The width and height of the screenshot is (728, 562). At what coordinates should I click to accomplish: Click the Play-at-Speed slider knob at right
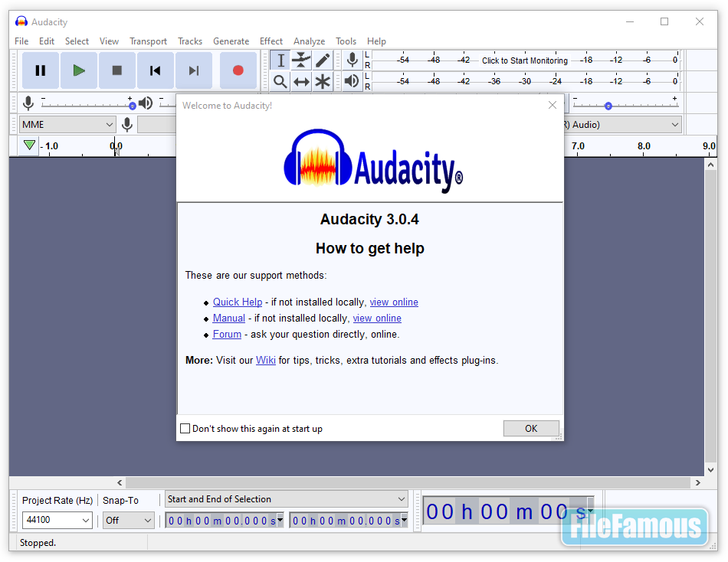608,106
